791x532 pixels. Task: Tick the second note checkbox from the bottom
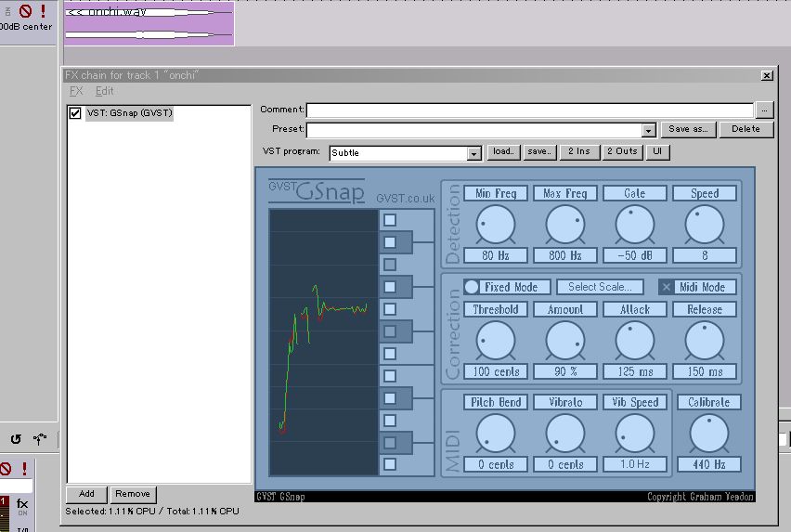pyautogui.click(x=389, y=442)
